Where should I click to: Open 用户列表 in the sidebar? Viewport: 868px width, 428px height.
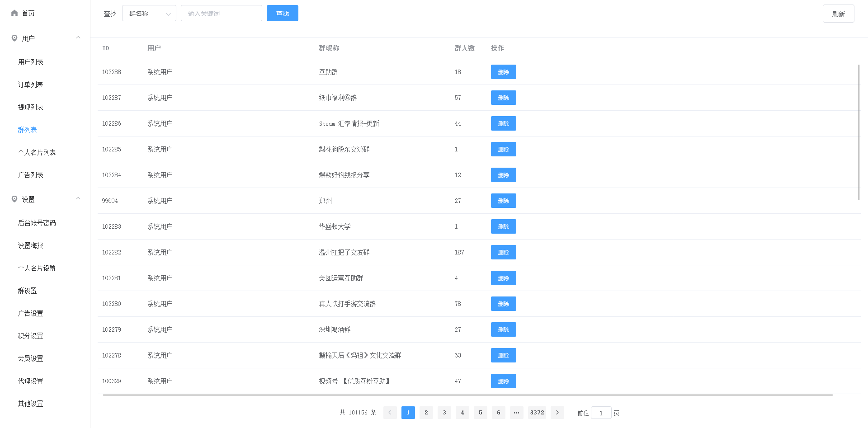coord(31,62)
